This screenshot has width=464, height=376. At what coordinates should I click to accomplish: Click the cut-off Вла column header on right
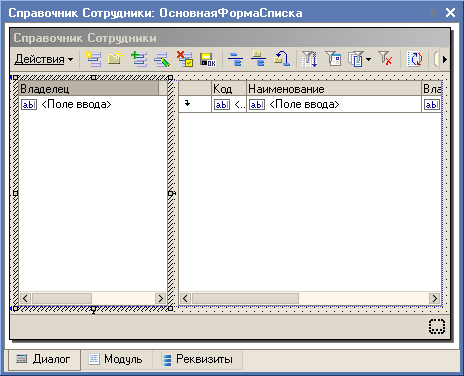point(432,89)
